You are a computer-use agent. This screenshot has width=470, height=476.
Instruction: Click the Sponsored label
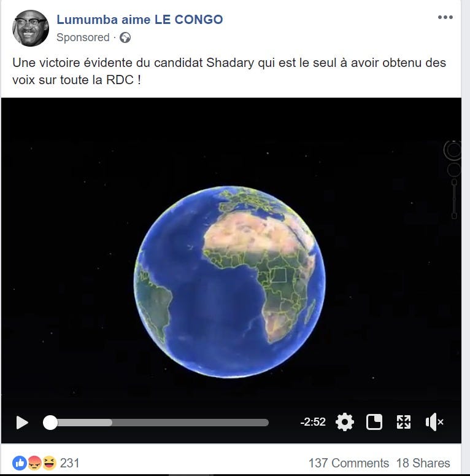(83, 37)
